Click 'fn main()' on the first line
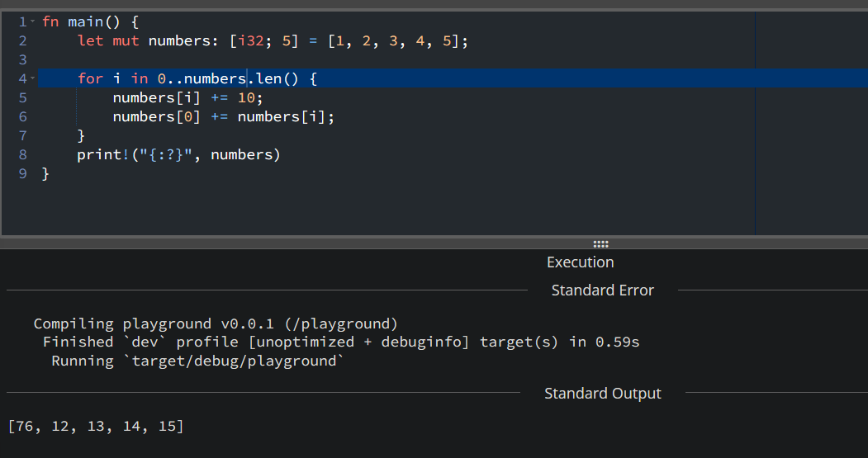This screenshot has width=868, height=458. pos(82,21)
